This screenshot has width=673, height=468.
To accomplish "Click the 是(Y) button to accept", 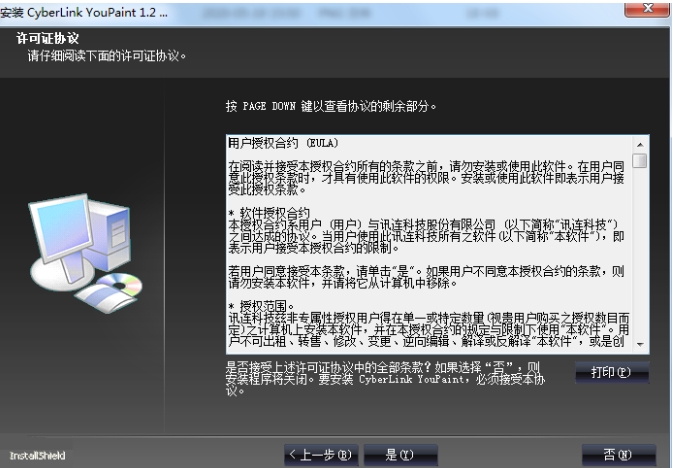I will [400, 455].
